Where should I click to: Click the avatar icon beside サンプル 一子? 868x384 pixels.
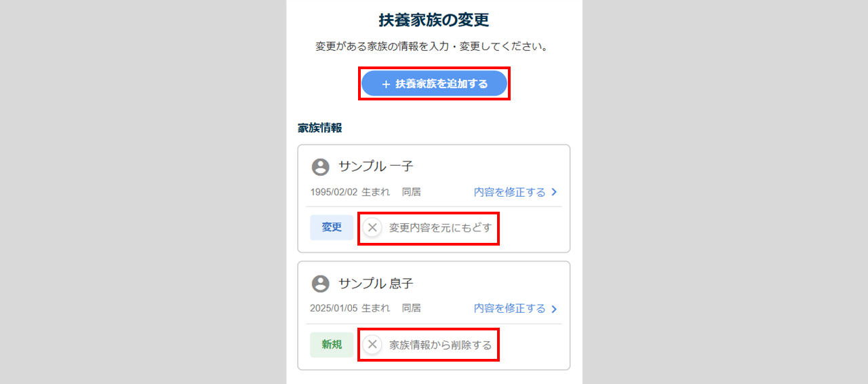click(x=320, y=167)
